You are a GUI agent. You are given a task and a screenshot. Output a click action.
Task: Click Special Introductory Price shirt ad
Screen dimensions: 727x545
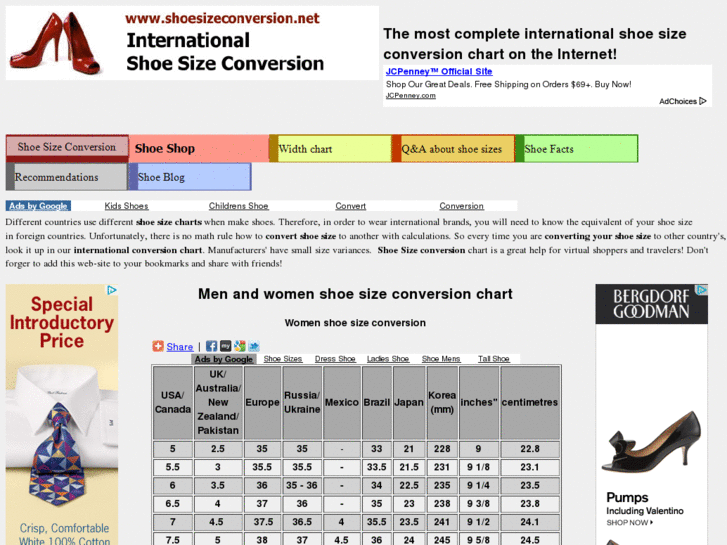click(62, 415)
